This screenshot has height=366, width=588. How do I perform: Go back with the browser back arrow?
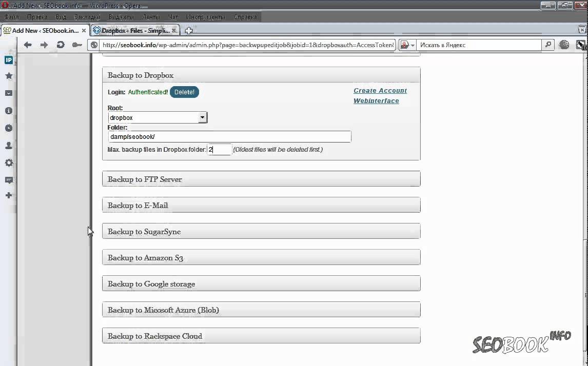tap(27, 45)
